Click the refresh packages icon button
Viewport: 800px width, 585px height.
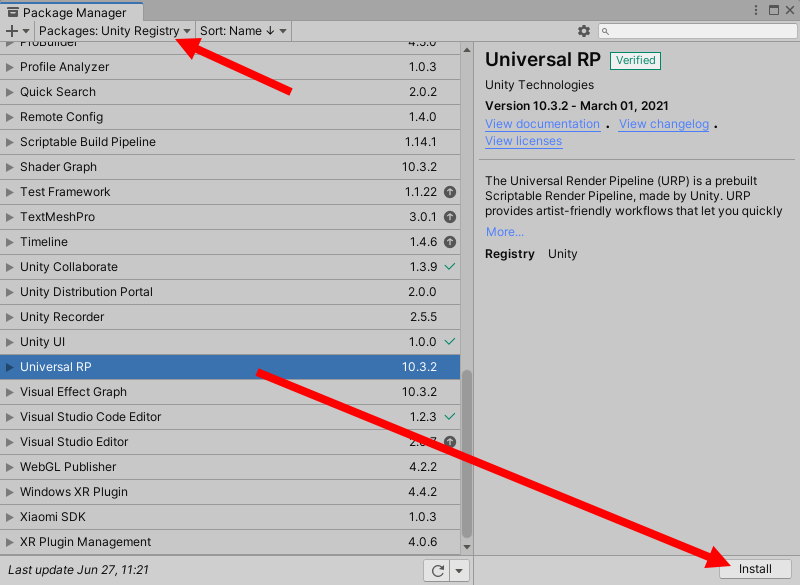pyautogui.click(x=437, y=571)
